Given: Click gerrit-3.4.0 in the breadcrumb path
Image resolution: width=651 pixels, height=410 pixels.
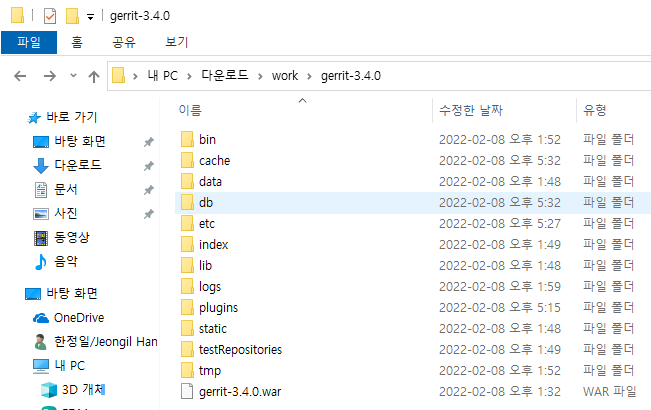Looking at the screenshot, I should (x=351, y=76).
